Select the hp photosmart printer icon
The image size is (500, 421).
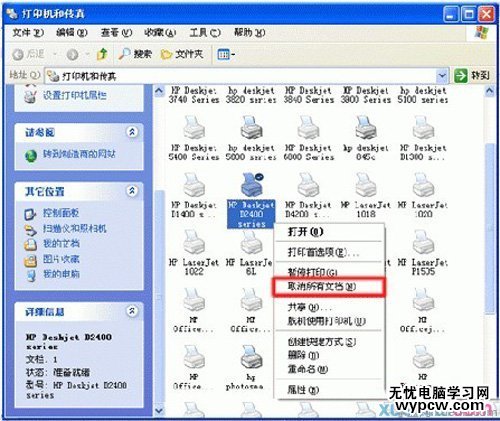(251, 357)
